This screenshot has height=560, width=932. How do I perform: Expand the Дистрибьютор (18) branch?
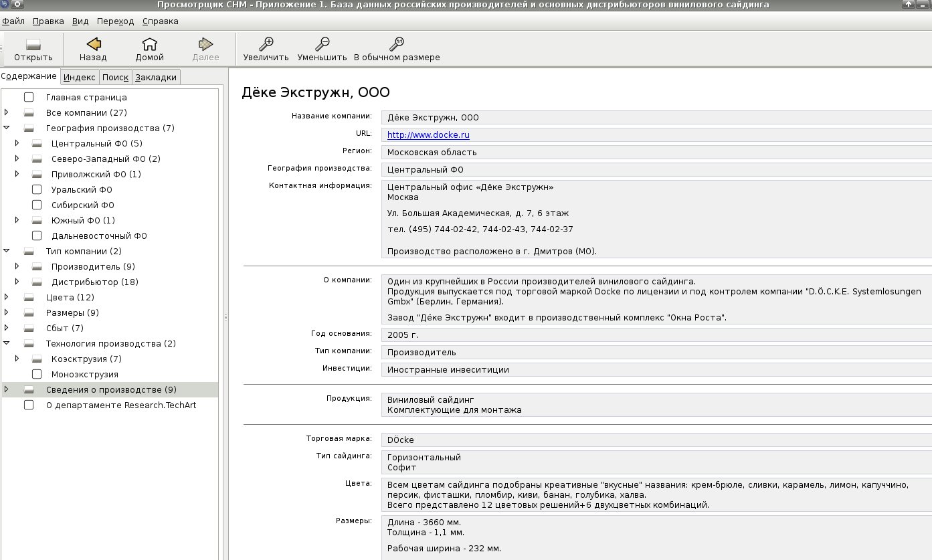click(17, 282)
